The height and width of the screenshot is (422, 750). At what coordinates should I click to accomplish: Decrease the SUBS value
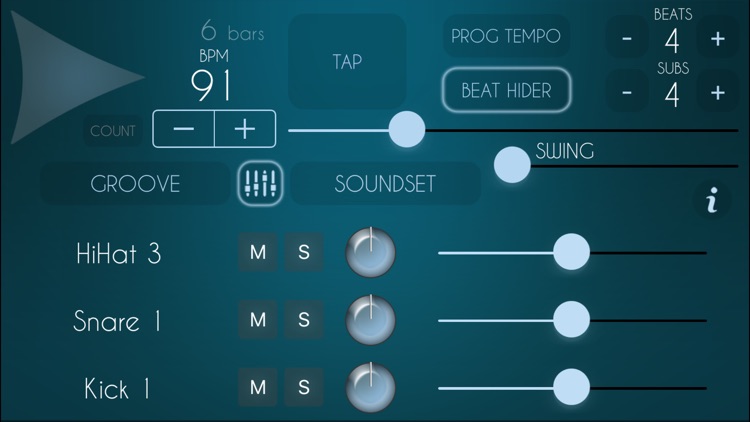pyautogui.click(x=627, y=92)
